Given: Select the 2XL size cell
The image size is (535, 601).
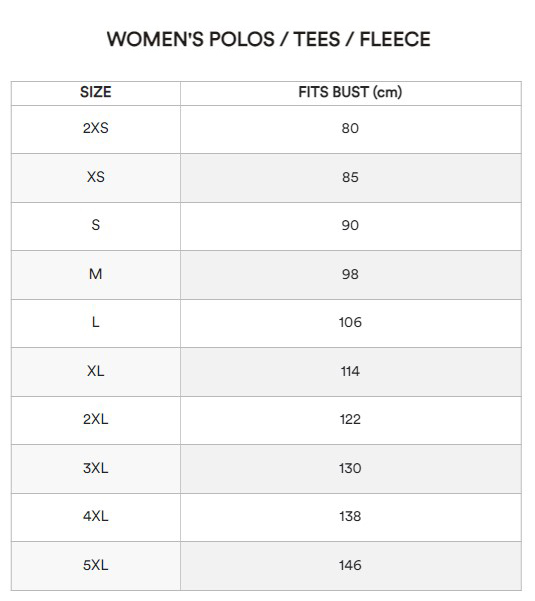Looking at the screenshot, I should (95, 419).
